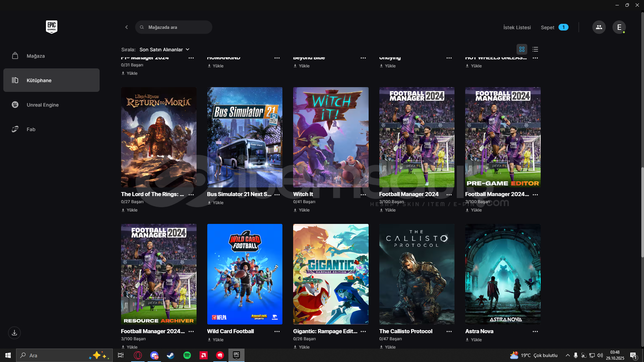Image resolution: width=644 pixels, height=362 pixels.
Task: Open İstek Listesi wishlist link
Action: coord(517,27)
